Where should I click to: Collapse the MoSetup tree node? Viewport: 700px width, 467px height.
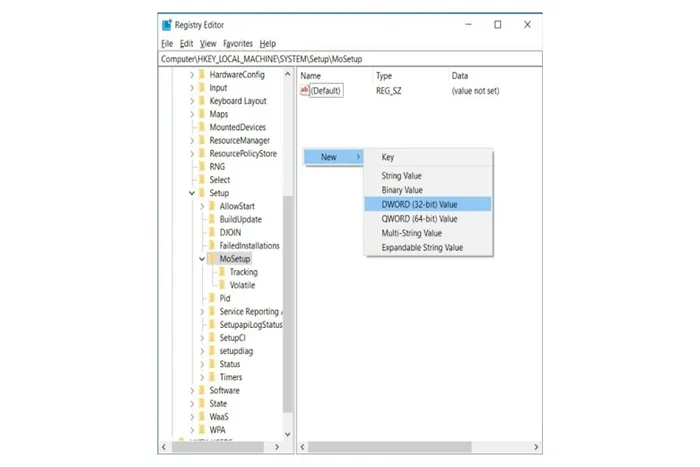(202, 259)
